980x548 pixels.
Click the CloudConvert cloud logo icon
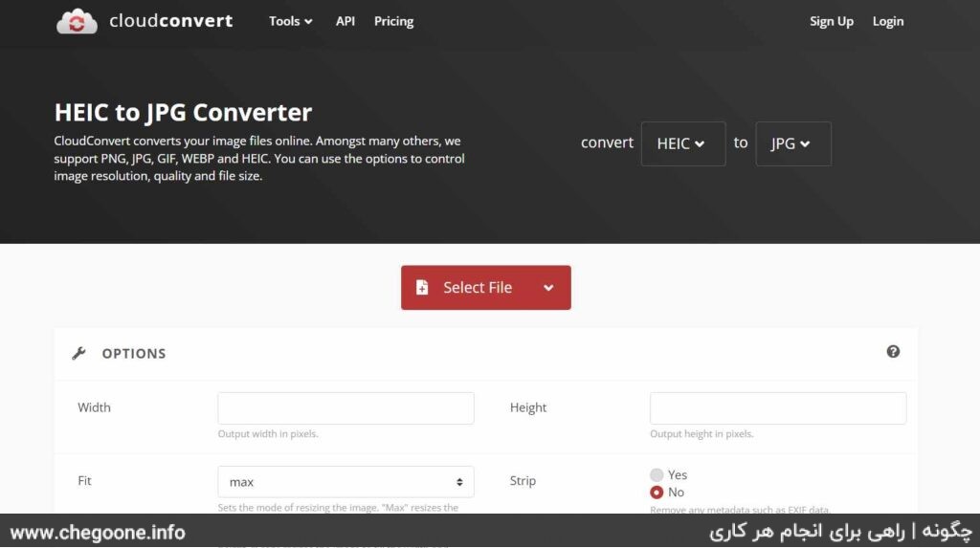click(77, 21)
